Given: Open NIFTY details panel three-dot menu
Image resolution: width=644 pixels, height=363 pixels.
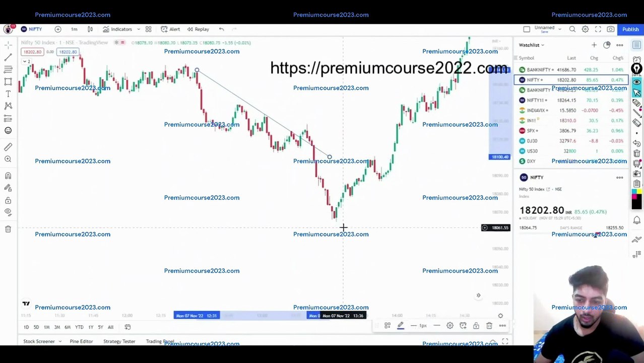Looking at the screenshot, I should (620, 177).
